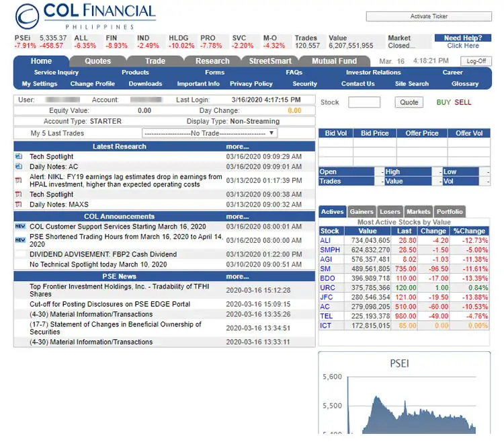Screen dimensions: 504x444
Task: Click more... in the Latest Research header
Action: coord(237,147)
